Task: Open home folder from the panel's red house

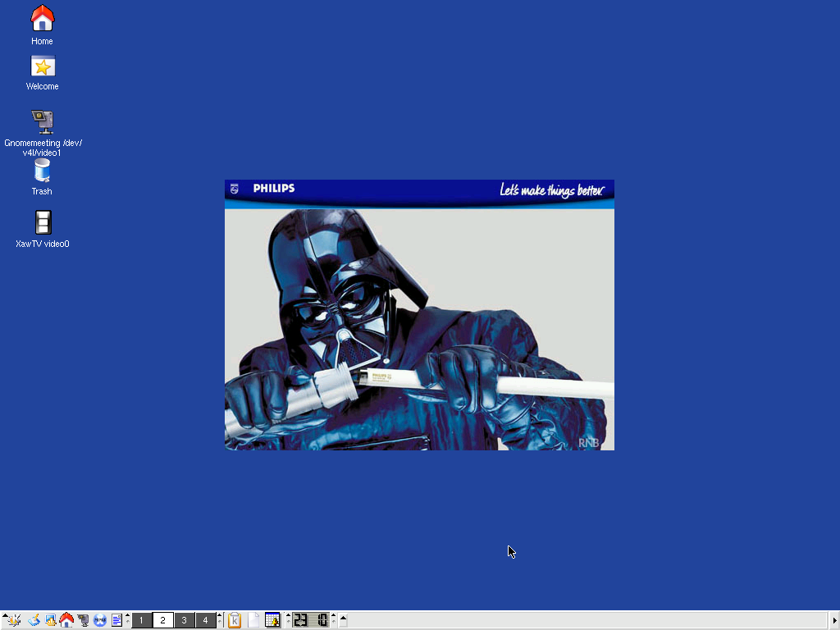Action: click(66, 620)
